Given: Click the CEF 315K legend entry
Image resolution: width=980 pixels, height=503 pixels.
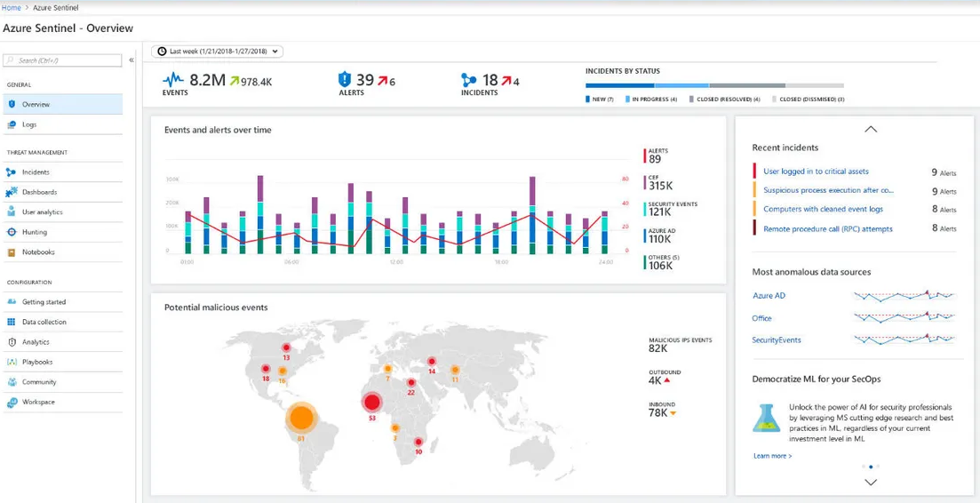Looking at the screenshot, I should 658,182.
